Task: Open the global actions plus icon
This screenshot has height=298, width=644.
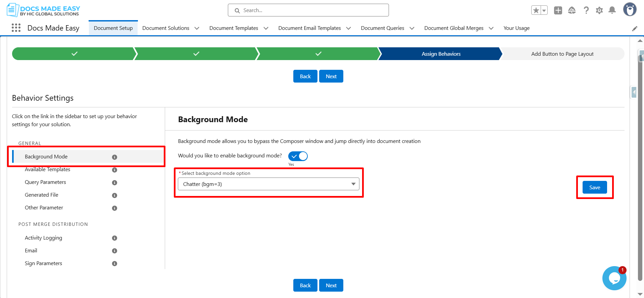Action: [558, 10]
